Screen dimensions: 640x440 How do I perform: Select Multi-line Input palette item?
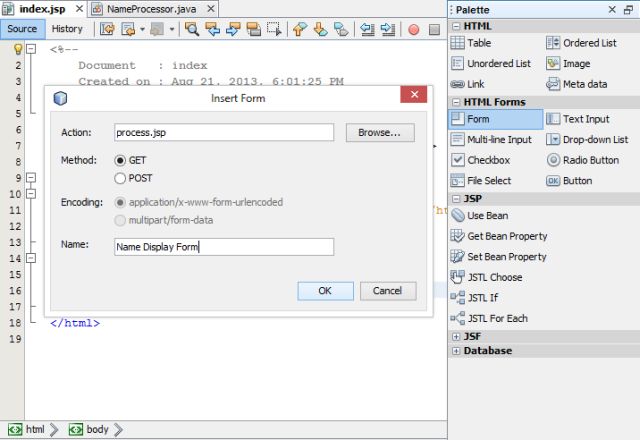click(491, 140)
